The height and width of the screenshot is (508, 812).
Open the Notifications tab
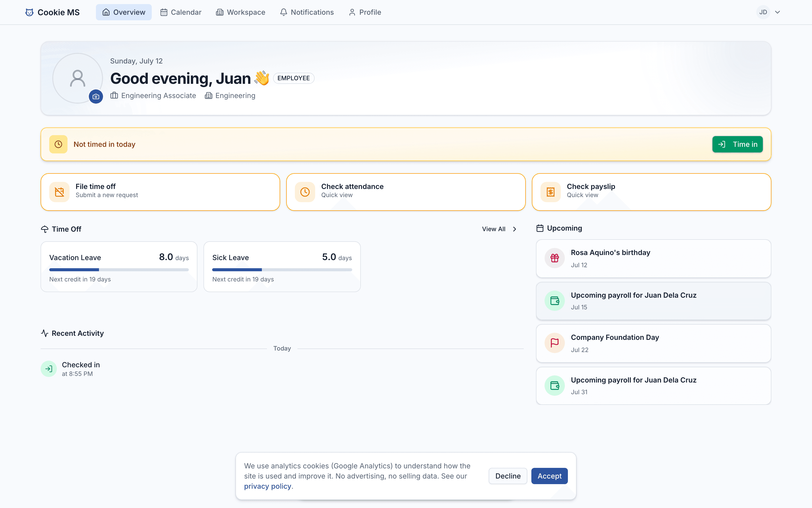pos(307,12)
